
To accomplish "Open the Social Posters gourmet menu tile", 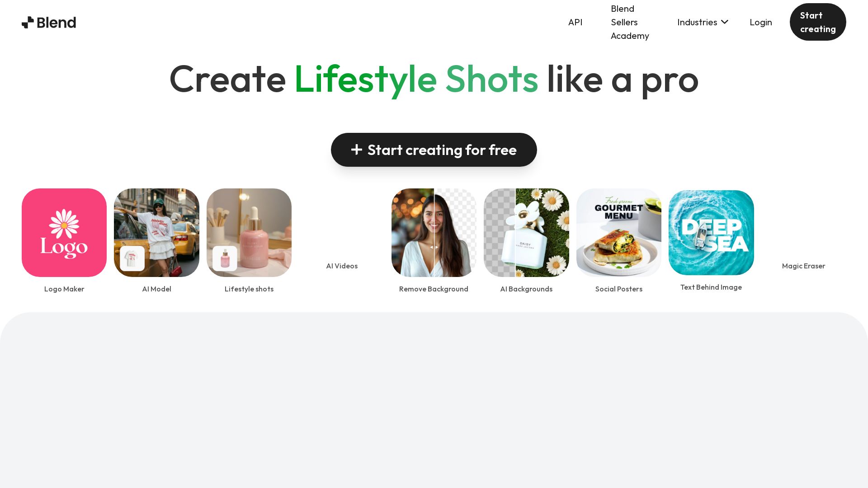I will [619, 233].
